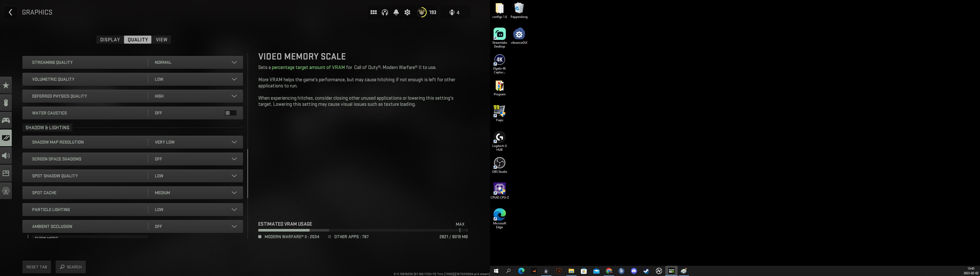Open Streamlabs Desktop shortcut on desktop

(x=499, y=38)
